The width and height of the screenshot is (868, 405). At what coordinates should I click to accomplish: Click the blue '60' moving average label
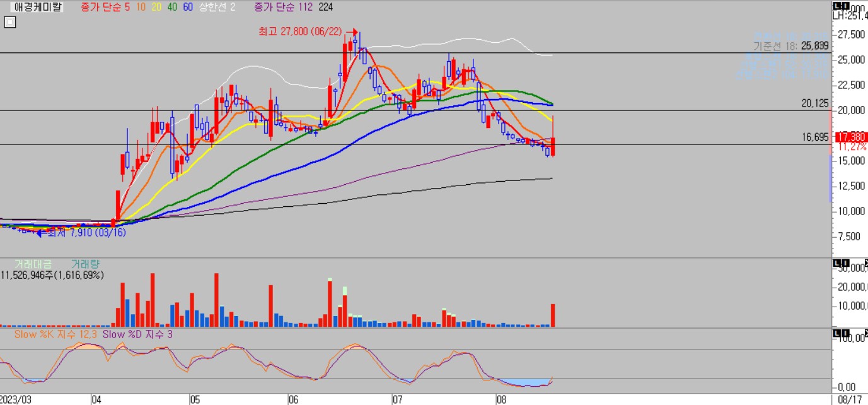[x=188, y=8]
